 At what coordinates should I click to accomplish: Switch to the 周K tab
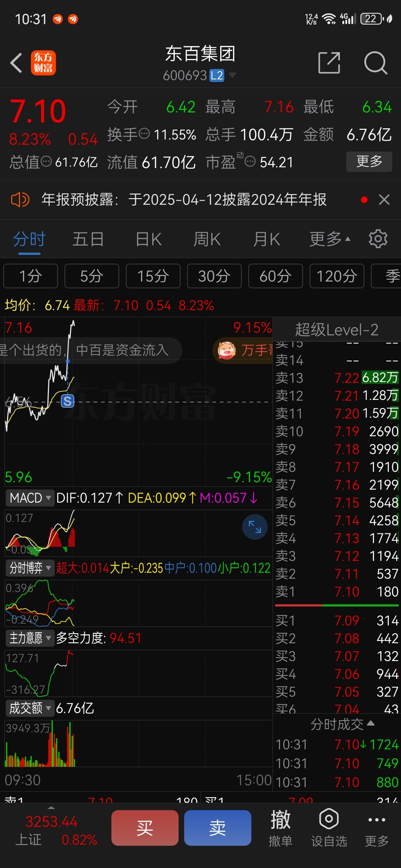point(207,239)
